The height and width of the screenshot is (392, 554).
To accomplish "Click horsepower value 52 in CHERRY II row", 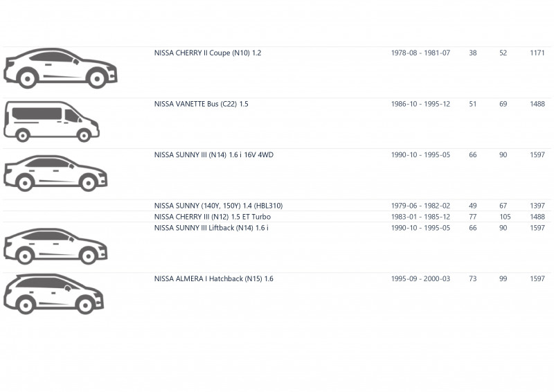I will click(503, 53).
